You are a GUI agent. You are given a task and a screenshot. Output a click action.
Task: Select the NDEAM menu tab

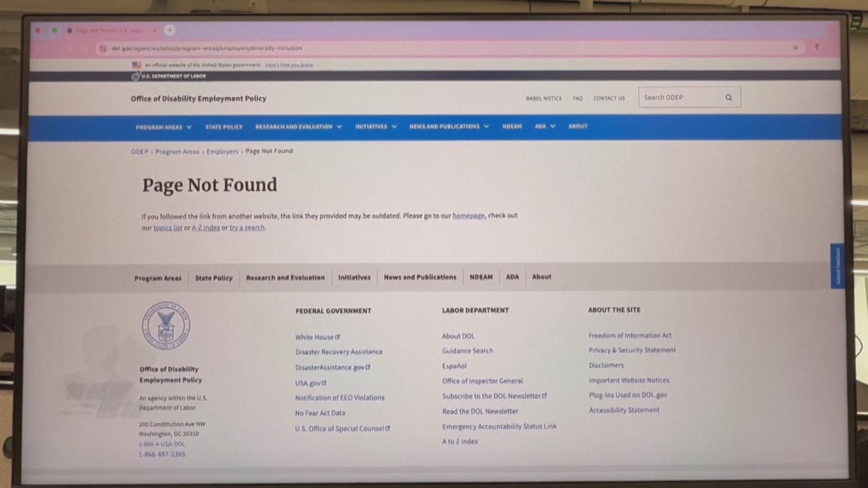pos(512,127)
